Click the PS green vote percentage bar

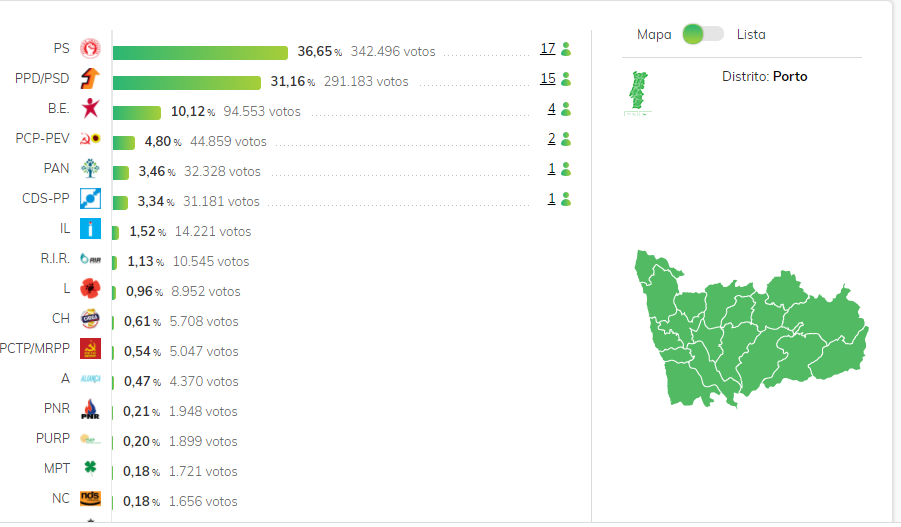click(x=200, y=52)
